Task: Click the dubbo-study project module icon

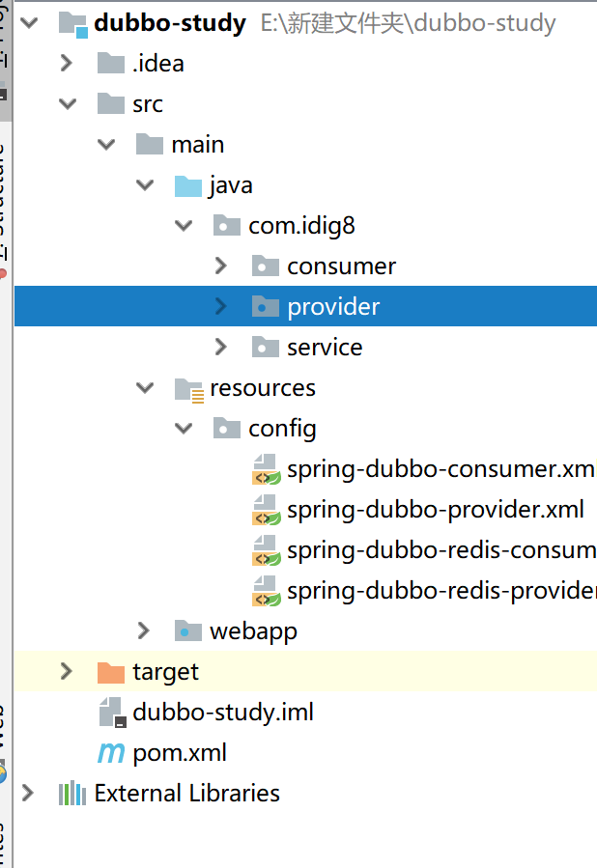Action: [72, 23]
